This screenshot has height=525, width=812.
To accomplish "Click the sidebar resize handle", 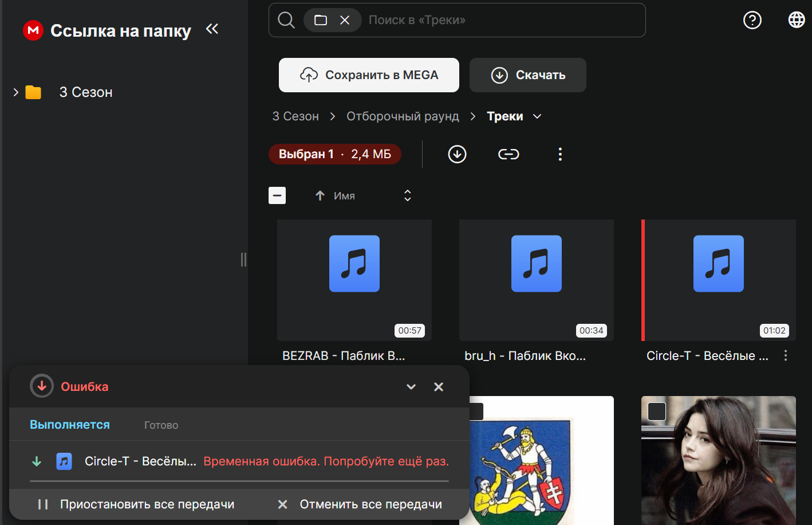I will [x=244, y=260].
